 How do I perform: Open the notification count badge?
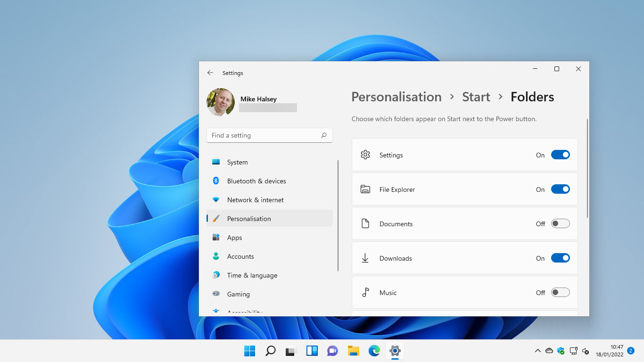click(x=631, y=351)
